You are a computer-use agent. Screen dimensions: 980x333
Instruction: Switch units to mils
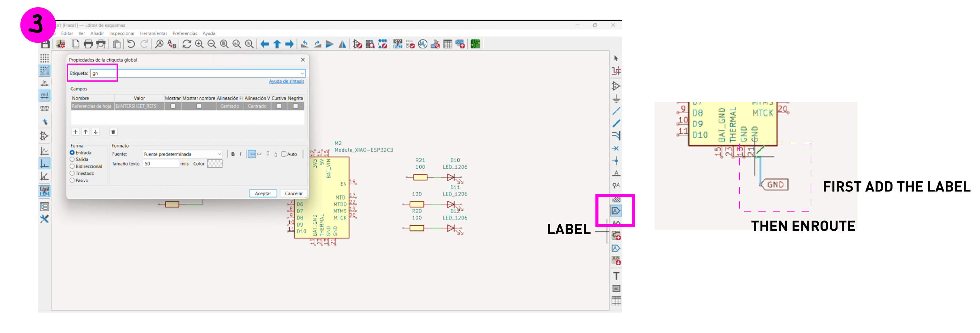point(44,95)
